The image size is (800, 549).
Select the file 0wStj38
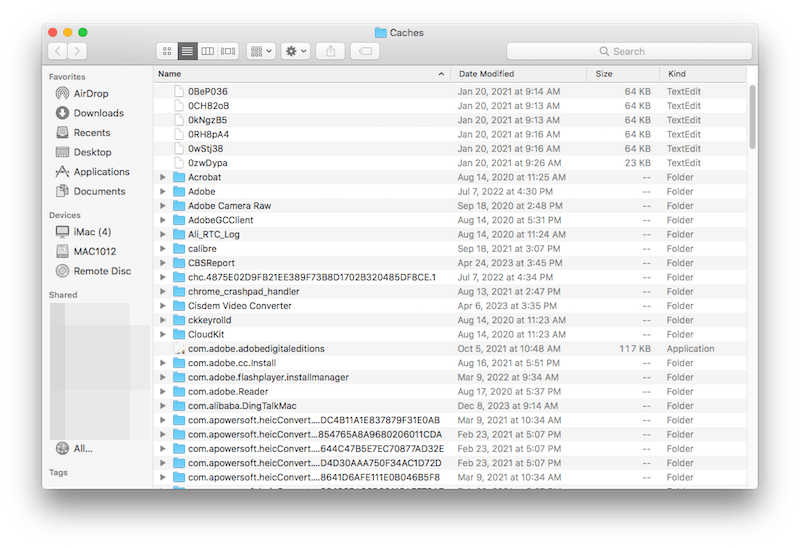[449, 148]
